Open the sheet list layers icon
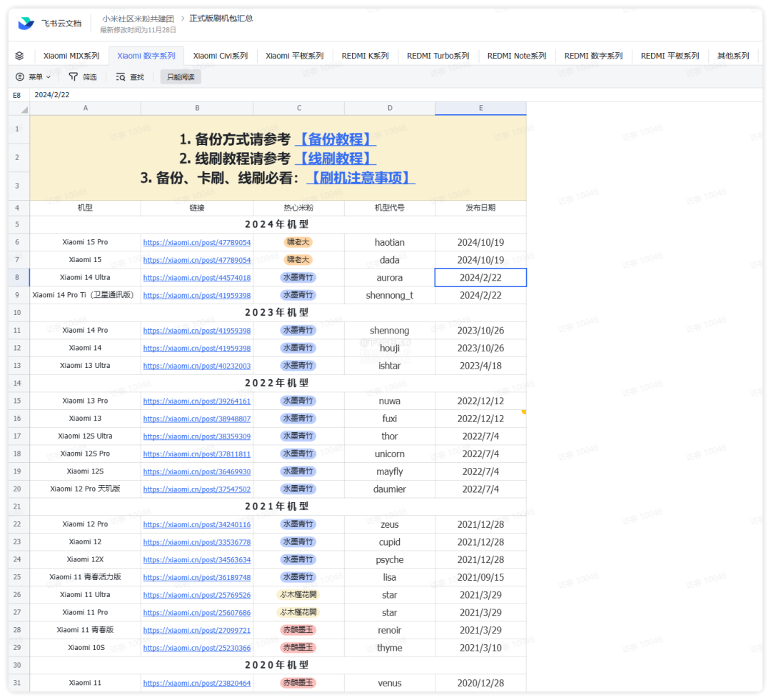 [x=19, y=56]
